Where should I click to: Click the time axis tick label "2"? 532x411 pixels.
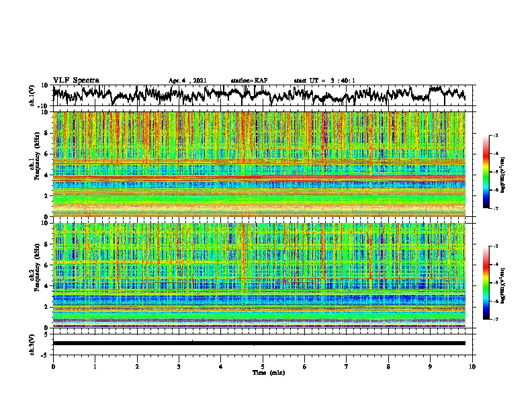click(137, 367)
